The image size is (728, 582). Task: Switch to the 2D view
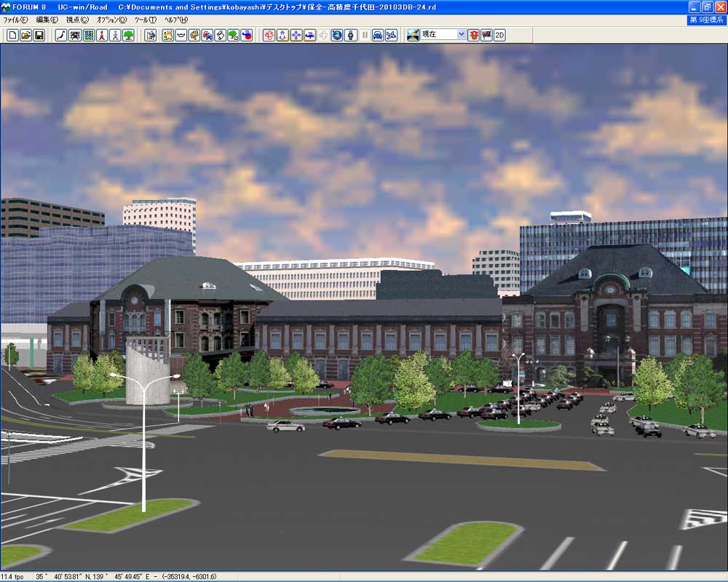[x=499, y=35]
